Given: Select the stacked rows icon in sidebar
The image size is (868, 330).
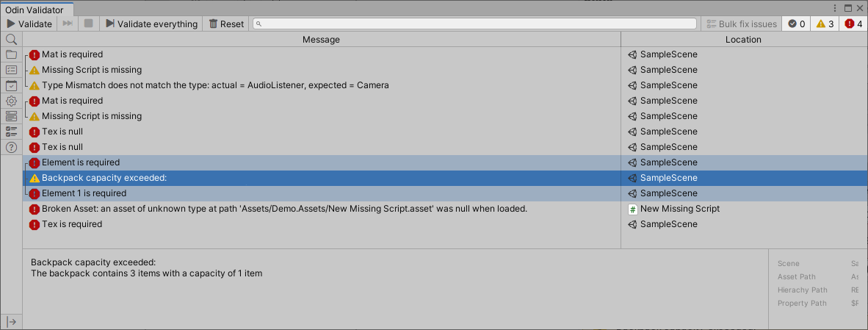Looking at the screenshot, I should [x=11, y=116].
